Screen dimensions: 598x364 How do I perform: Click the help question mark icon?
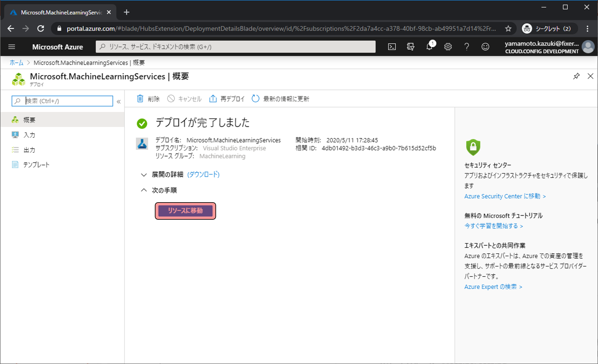click(466, 47)
